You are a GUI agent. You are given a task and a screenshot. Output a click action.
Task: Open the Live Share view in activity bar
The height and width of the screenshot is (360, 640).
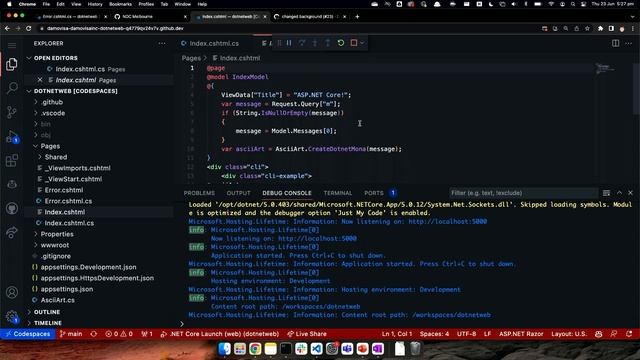[x=12, y=233]
